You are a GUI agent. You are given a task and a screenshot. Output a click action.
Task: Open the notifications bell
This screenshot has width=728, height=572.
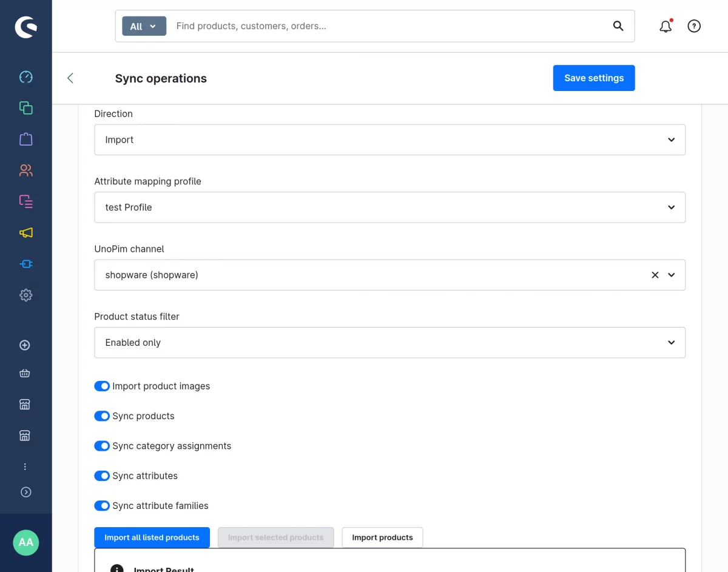pyautogui.click(x=666, y=26)
